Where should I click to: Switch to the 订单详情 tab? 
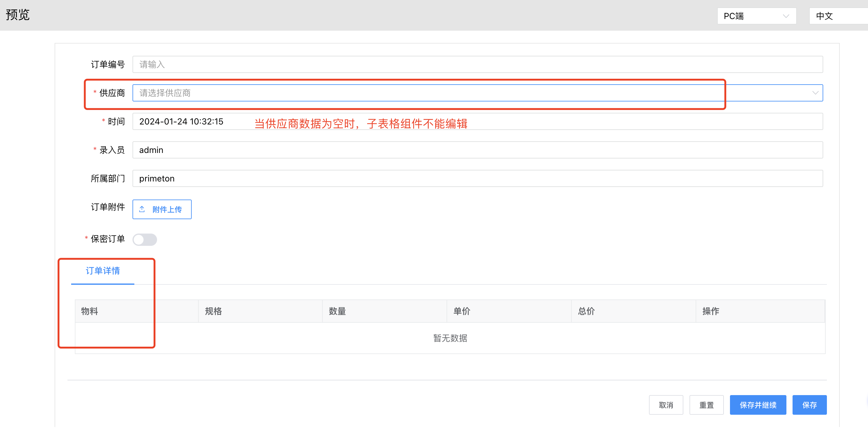103,271
